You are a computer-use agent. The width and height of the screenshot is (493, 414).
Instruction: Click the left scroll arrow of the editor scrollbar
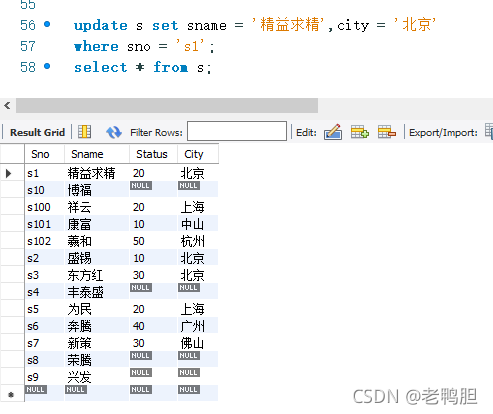[x=7, y=106]
